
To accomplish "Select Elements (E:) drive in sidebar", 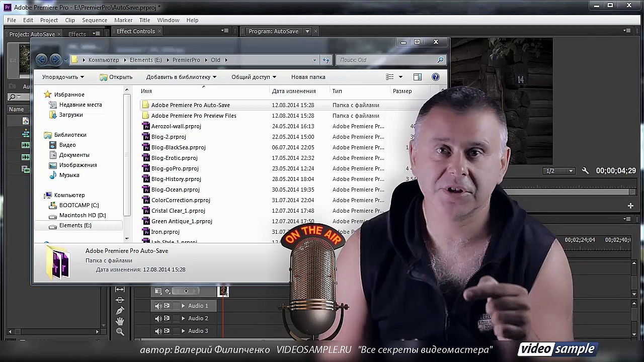I will tap(75, 225).
